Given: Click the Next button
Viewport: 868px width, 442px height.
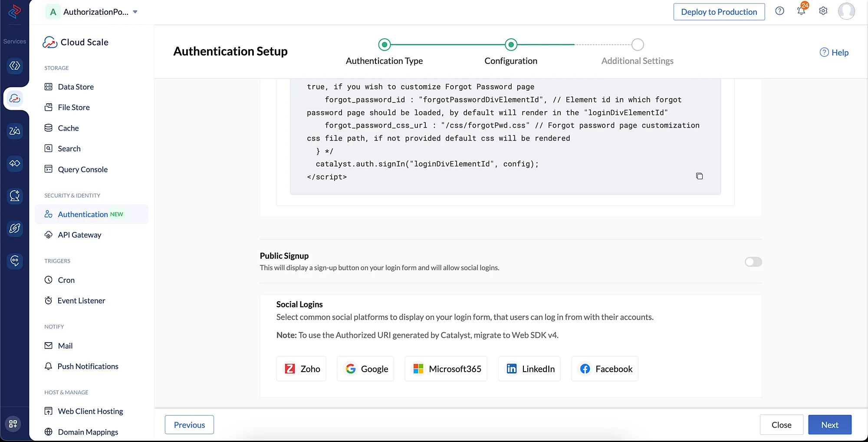Looking at the screenshot, I should (x=829, y=425).
